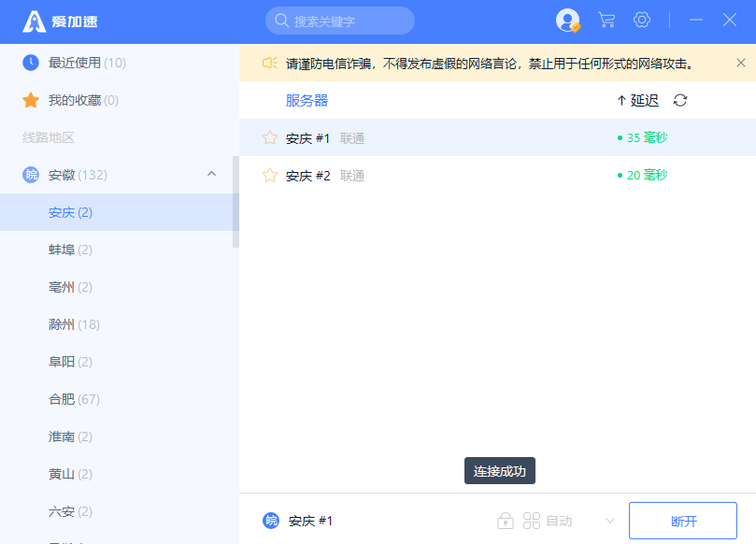The height and width of the screenshot is (544, 756).
Task: Click the lock icon in the bottom bar
Action: (x=506, y=521)
